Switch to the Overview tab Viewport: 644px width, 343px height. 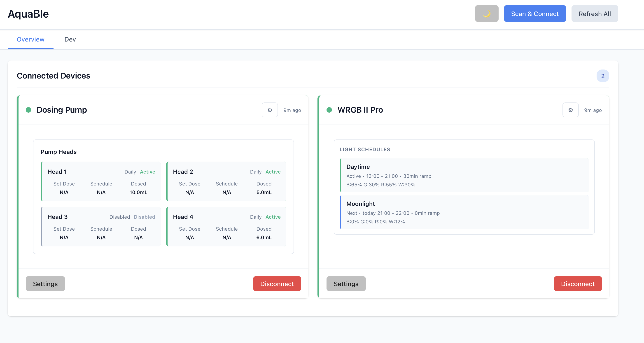tap(30, 39)
